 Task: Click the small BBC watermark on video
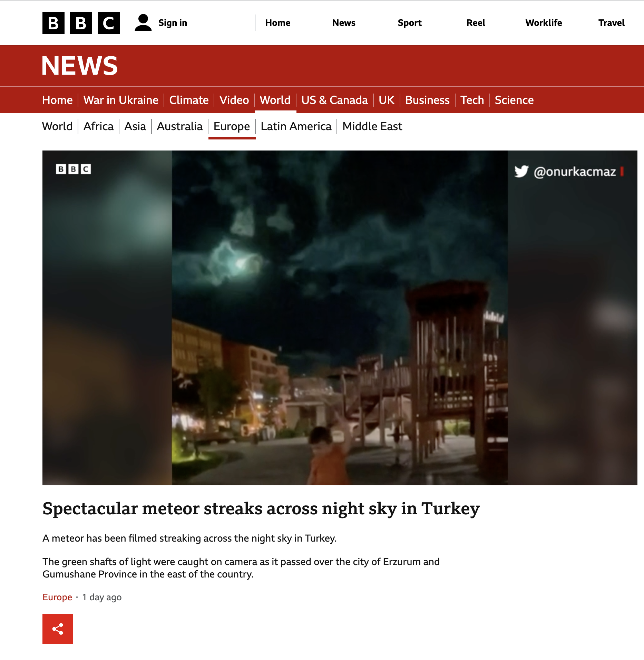point(73,169)
